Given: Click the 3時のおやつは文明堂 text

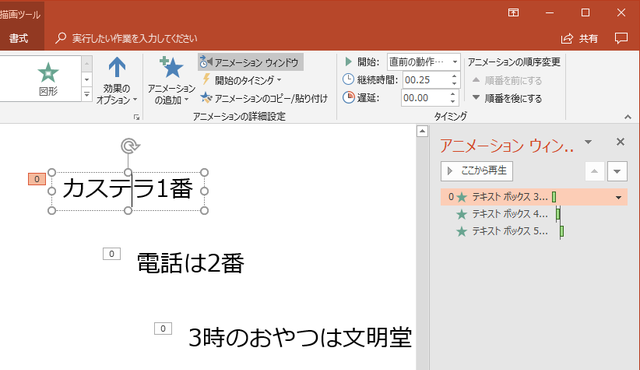Looking at the screenshot, I should point(300,338).
